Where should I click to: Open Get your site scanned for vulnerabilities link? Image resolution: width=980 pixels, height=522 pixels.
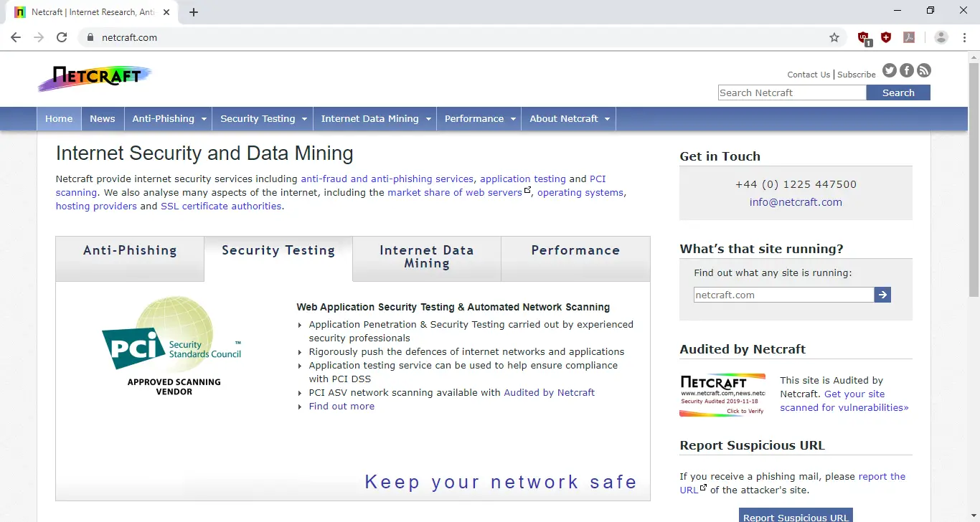click(845, 401)
